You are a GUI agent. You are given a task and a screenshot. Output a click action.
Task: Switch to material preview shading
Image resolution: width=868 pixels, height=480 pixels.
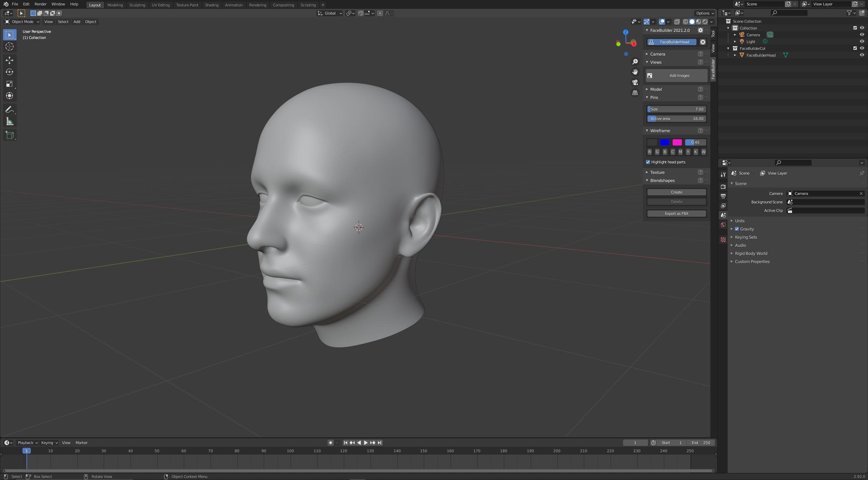click(x=698, y=22)
